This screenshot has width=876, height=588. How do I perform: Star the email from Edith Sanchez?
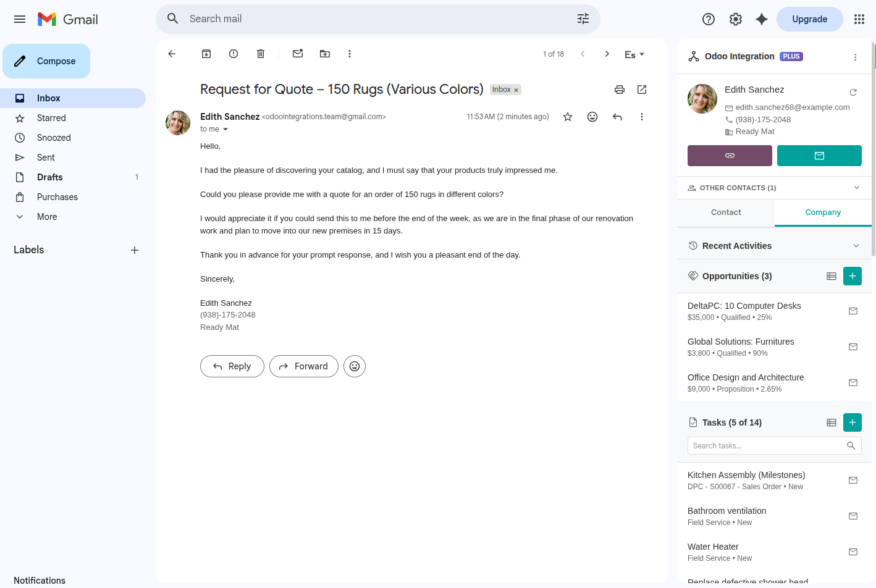point(567,116)
